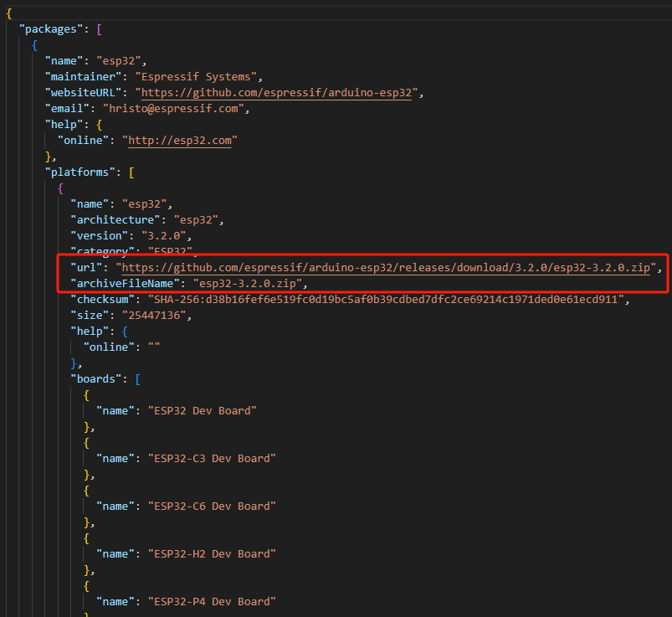Select the "esp32" value of "architecture"
Screen dimensions: 672x617
click(196, 220)
